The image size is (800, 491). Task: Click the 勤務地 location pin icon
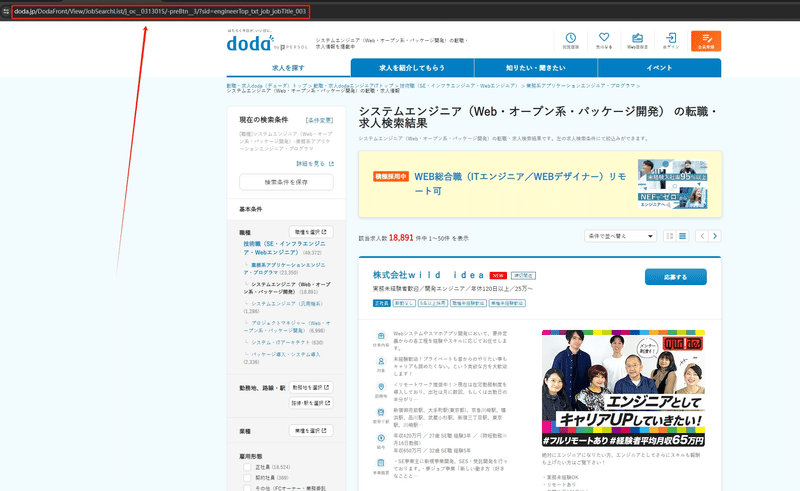click(381, 387)
